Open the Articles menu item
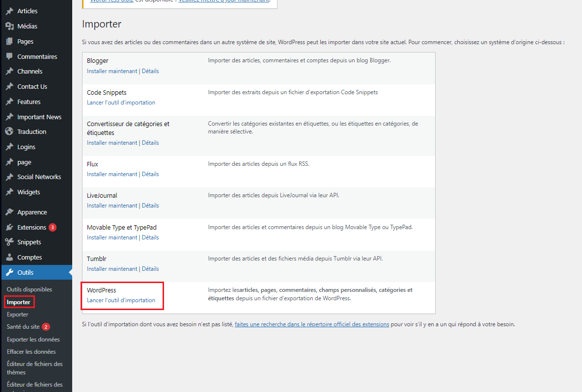 click(x=27, y=11)
